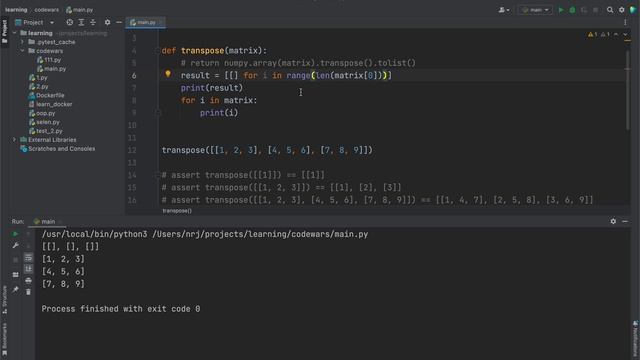Open editor tabs more options menu
The height and width of the screenshot is (360, 640).
pyautogui.click(x=625, y=22)
